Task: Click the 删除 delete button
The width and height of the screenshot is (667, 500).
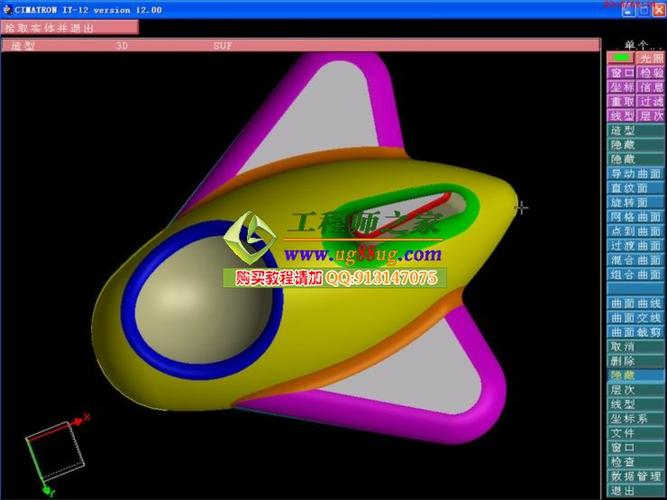Action: point(636,361)
